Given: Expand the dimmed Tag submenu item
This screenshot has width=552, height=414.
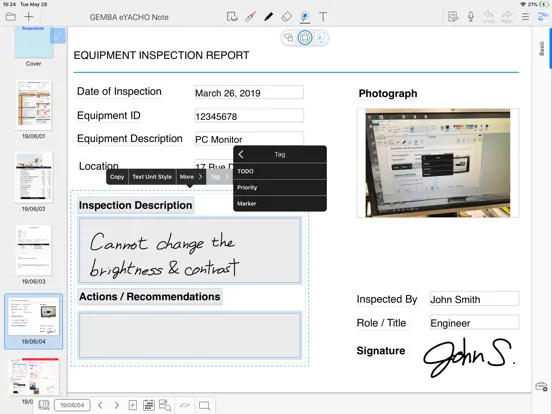Looking at the screenshot, I should [x=219, y=177].
